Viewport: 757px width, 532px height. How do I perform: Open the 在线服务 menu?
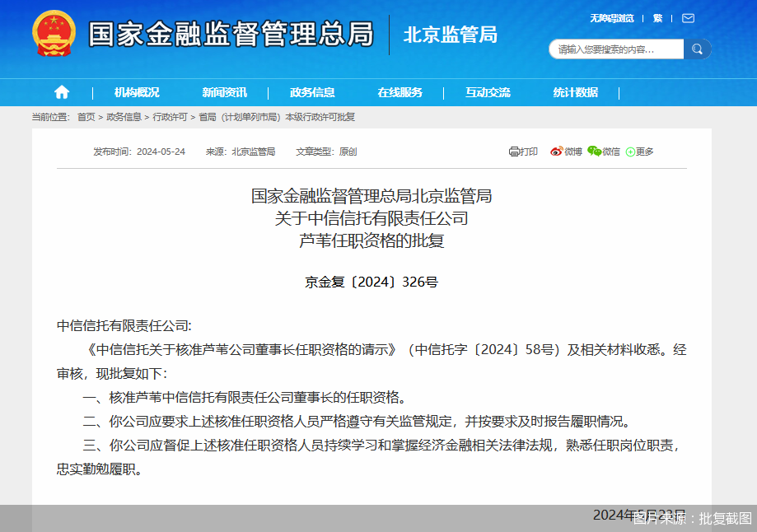tap(400, 92)
